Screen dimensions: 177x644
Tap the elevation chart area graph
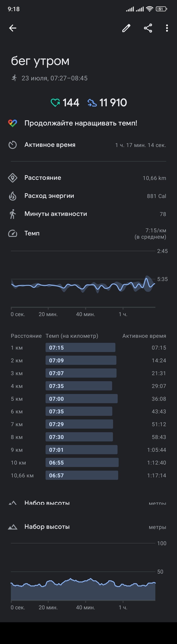pyautogui.click(x=83, y=589)
